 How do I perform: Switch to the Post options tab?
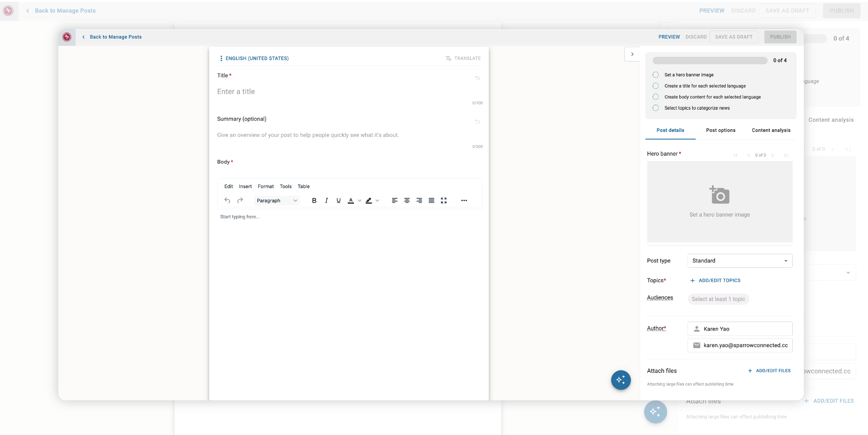[x=720, y=130]
